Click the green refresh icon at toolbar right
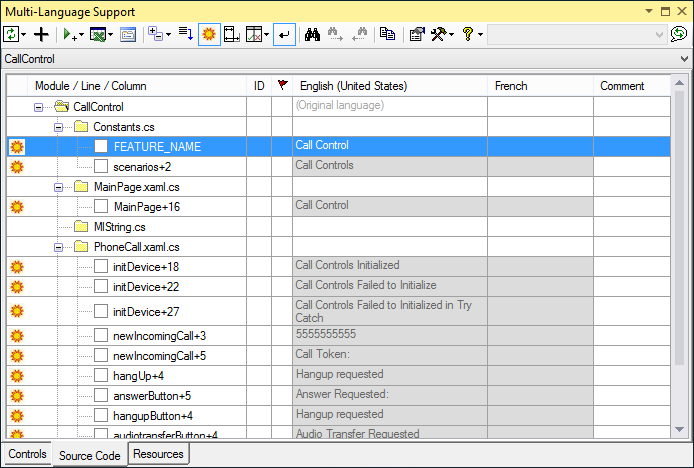694x468 pixels. (x=679, y=34)
